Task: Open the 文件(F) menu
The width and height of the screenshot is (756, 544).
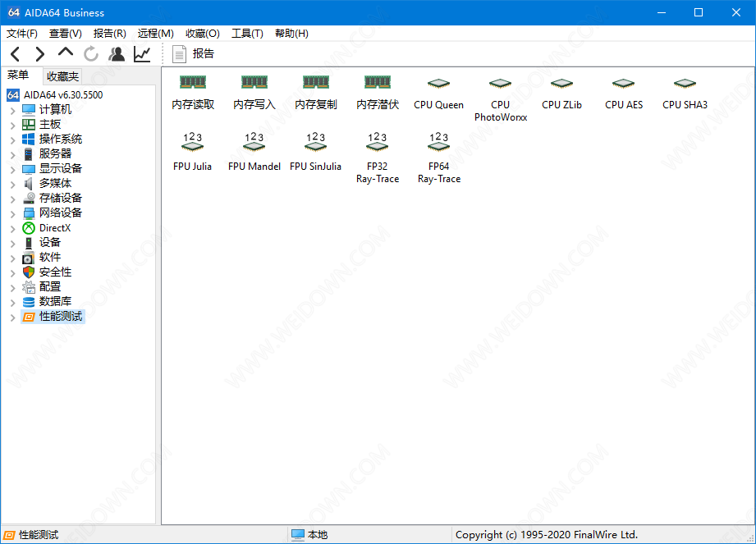Action: pos(21,34)
